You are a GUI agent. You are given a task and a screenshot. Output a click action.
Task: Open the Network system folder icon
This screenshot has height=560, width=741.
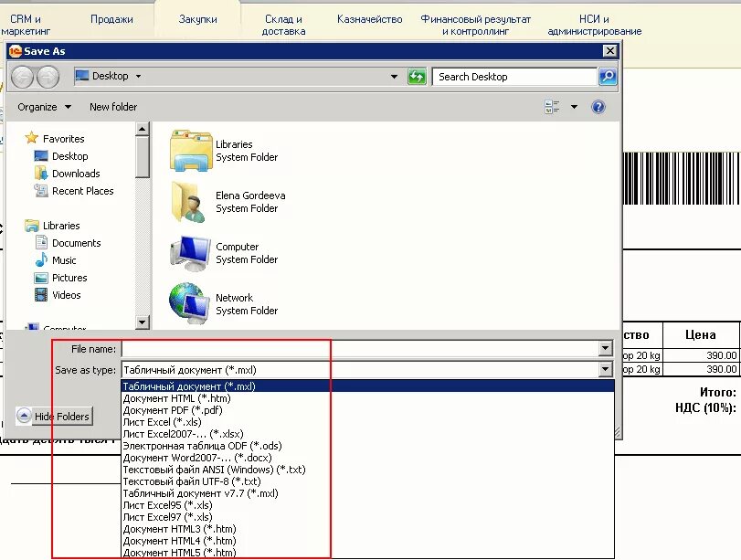click(x=190, y=304)
